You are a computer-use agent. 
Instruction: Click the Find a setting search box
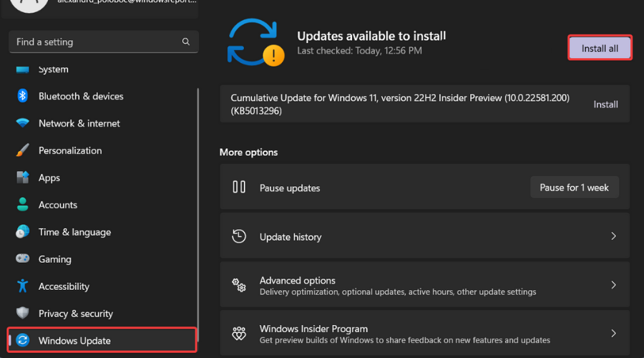click(104, 42)
